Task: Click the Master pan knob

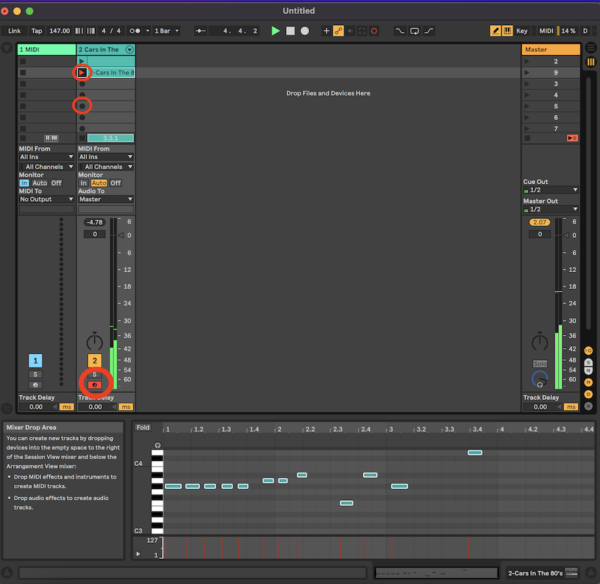Action: tap(540, 341)
